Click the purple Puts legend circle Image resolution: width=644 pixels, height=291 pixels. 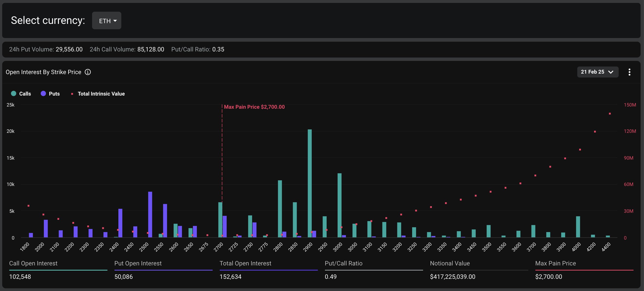43,94
